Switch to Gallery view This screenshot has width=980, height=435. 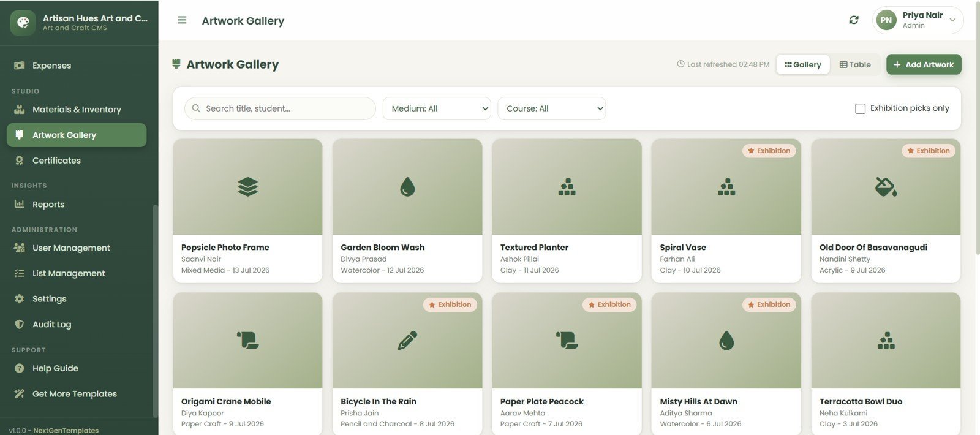pyautogui.click(x=803, y=64)
